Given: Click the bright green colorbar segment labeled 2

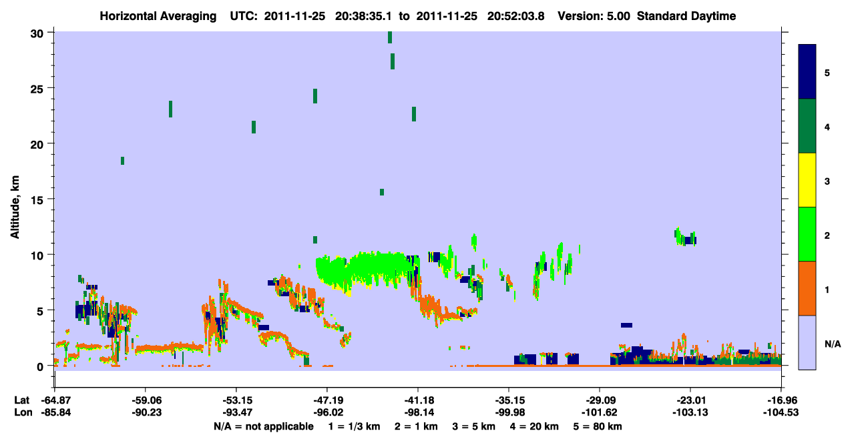Looking at the screenshot, I should [807, 234].
